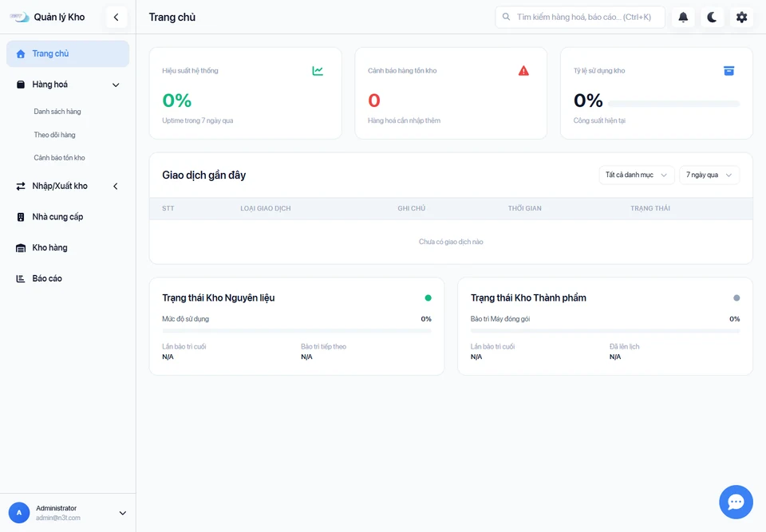Go to Trang chủ in sidebar
The image size is (766, 532).
(68, 53)
